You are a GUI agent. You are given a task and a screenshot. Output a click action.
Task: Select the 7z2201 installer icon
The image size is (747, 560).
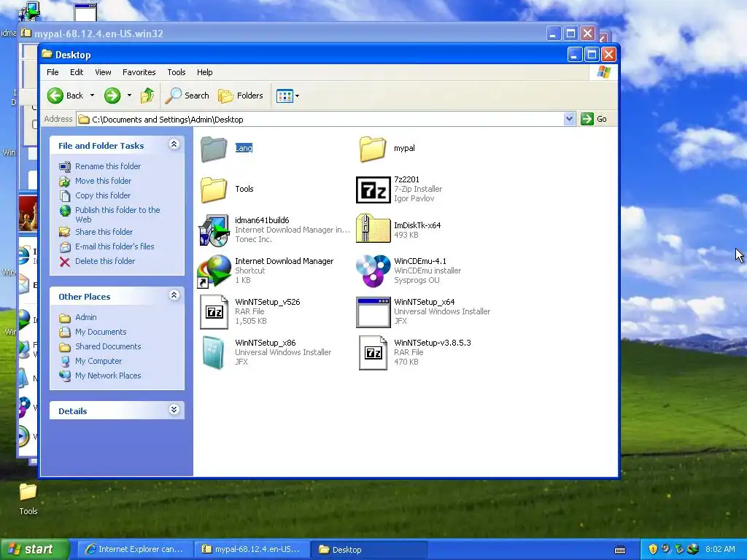[x=373, y=190]
